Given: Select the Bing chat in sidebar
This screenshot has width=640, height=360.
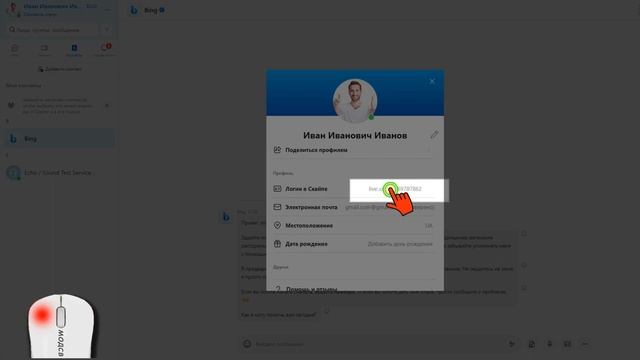Looking at the screenshot, I should (x=59, y=139).
